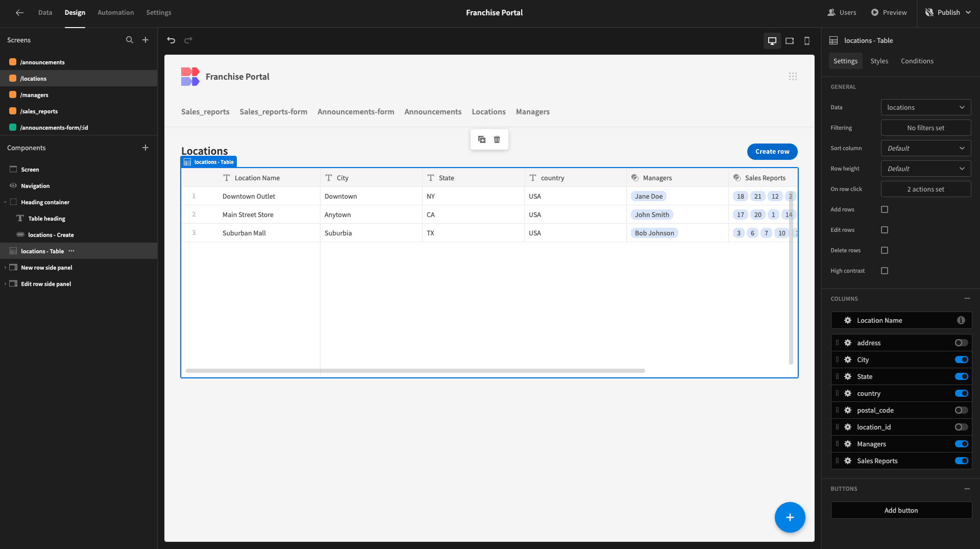Add a new component via plus icon
Viewport: 980px width, 549px height.
click(x=145, y=148)
